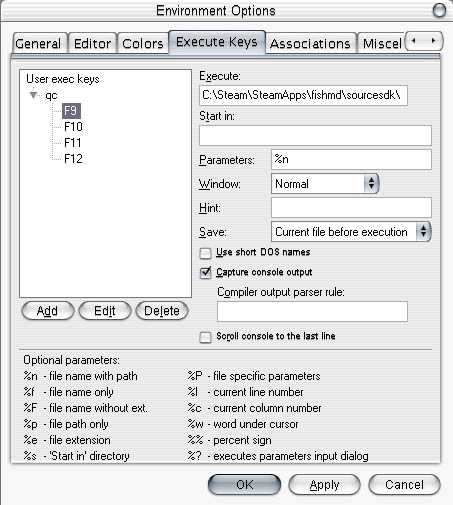Select the F12 key entry

point(73,159)
